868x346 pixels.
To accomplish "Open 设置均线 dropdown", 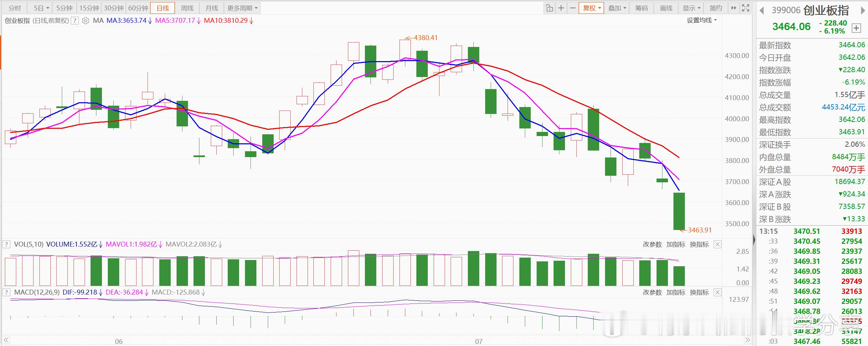I will pyautogui.click(x=702, y=20).
